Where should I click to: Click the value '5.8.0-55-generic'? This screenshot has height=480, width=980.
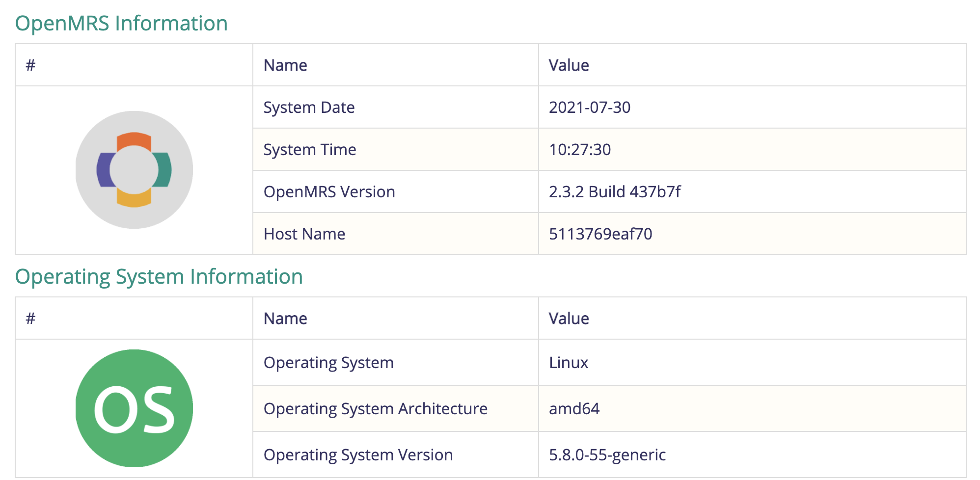(607, 454)
